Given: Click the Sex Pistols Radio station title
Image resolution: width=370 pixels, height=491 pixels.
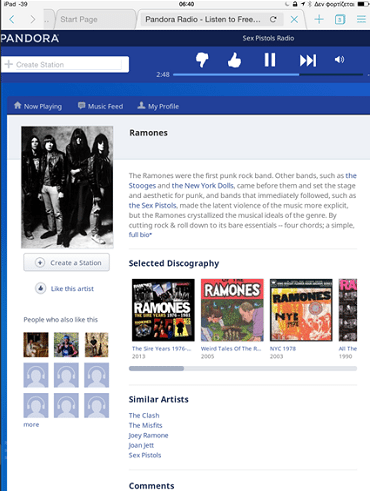Looking at the screenshot, I should tap(268, 38).
